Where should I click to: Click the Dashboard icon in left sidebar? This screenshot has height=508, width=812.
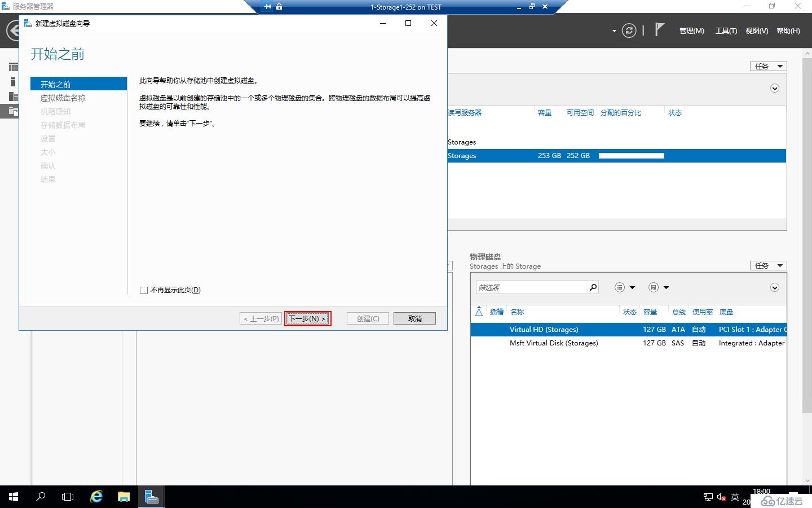(x=14, y=67)
